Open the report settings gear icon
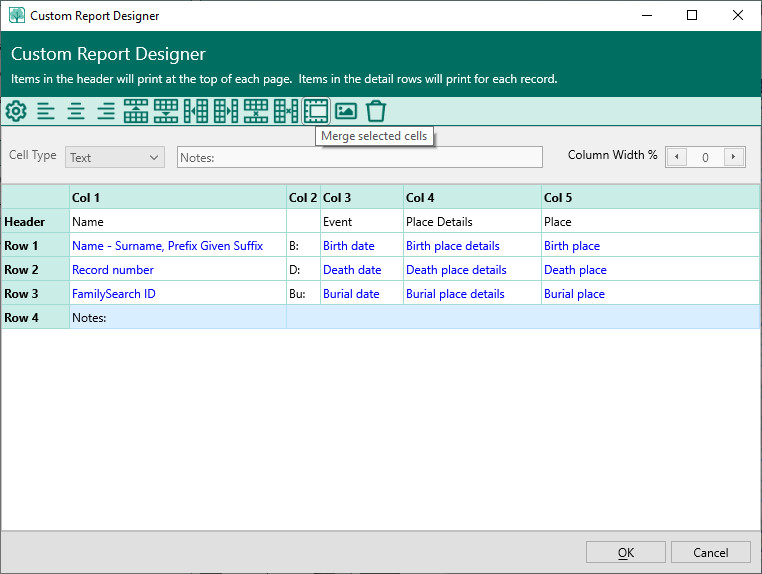 coord(16,112)
